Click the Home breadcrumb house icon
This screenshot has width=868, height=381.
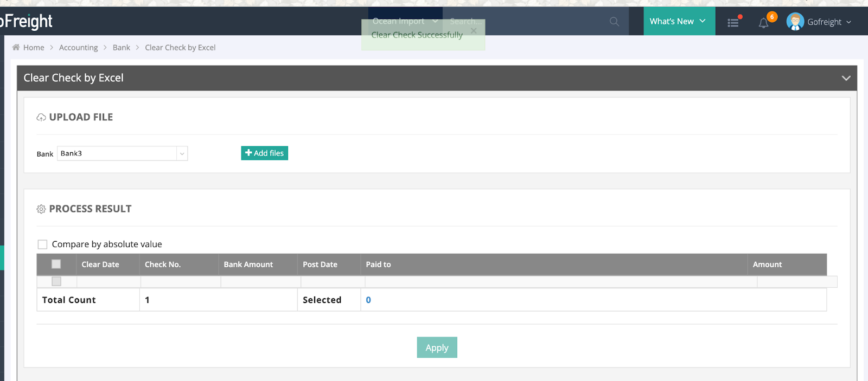(16, 48)
